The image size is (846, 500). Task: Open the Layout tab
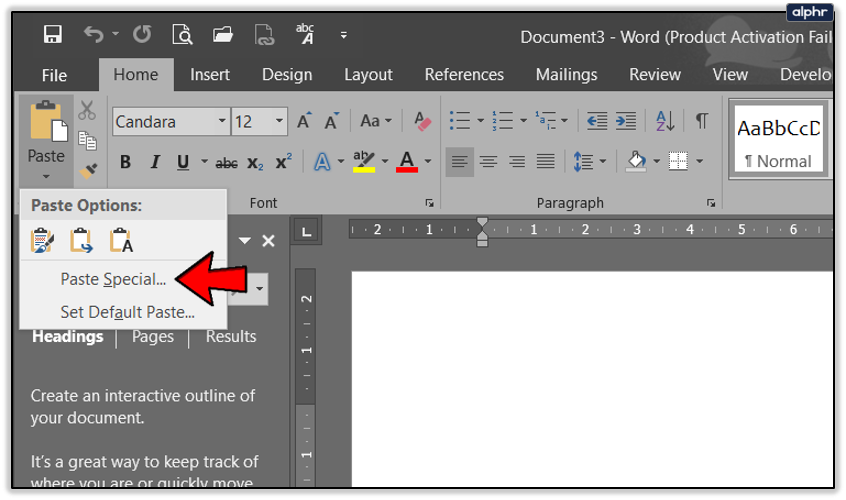pos(369,74)
